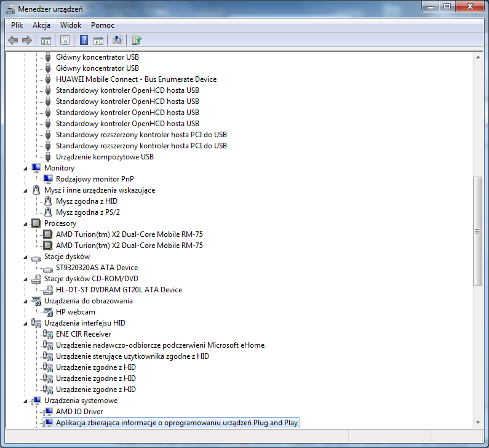Image resolution: width=489 pixels, height=448 pixels.
Task: Close the Menedżer urządzeń window
Action: point(470,6)
